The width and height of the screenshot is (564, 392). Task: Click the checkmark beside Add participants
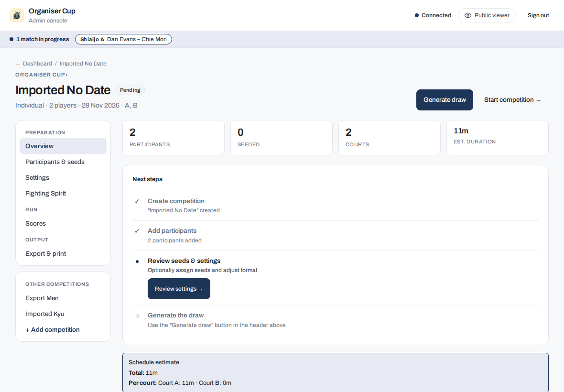(137, 231)
